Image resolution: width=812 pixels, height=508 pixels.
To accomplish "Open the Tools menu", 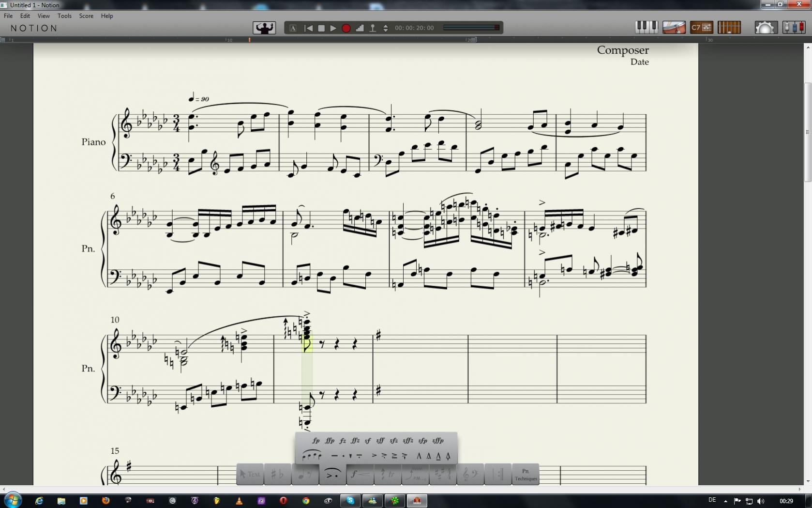I will pyautogui.click(x=64, y=16).
